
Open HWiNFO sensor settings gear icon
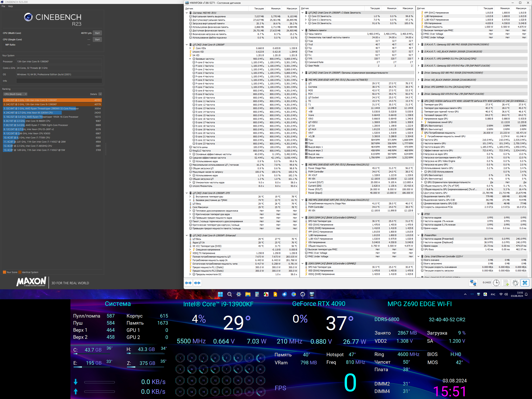[515, 283]
